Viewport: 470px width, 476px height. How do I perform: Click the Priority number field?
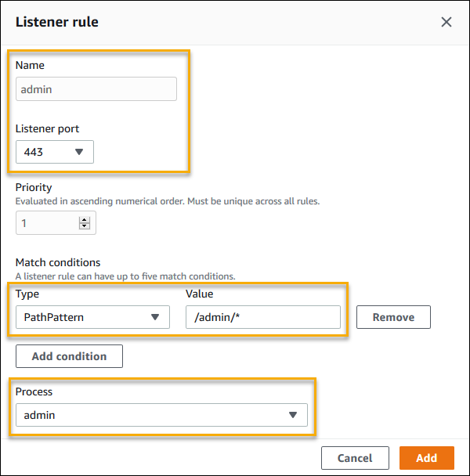[x=47, y=223]
